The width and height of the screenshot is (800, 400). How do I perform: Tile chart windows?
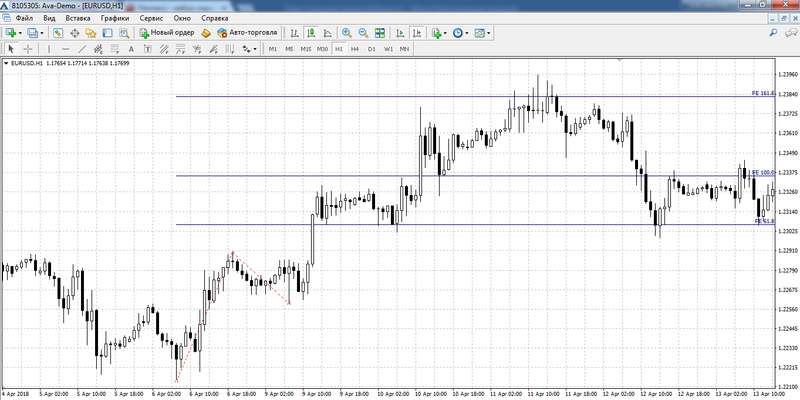380,33
